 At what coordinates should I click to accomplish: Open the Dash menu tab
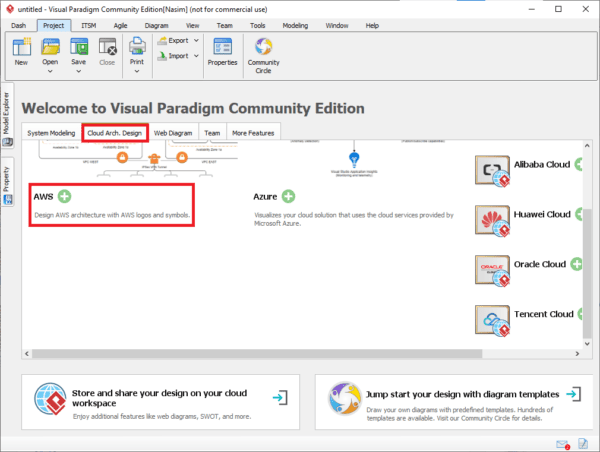pos(18,26)
